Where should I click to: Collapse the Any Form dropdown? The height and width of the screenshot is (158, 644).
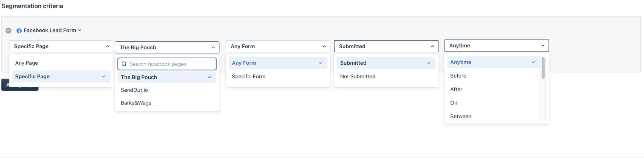click(278, 46)
